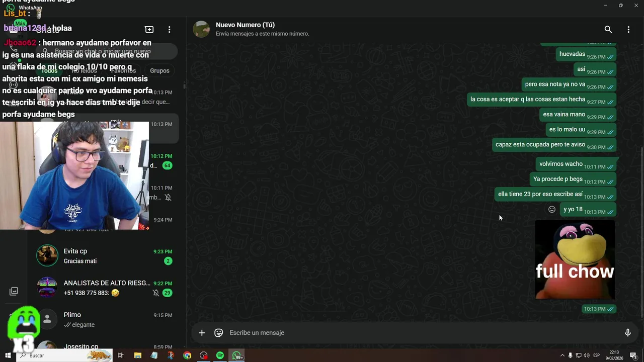The height and width of the screenshot is (362, 644).
Task: Open the Plimo chat
Action: (x=107, y=319)
